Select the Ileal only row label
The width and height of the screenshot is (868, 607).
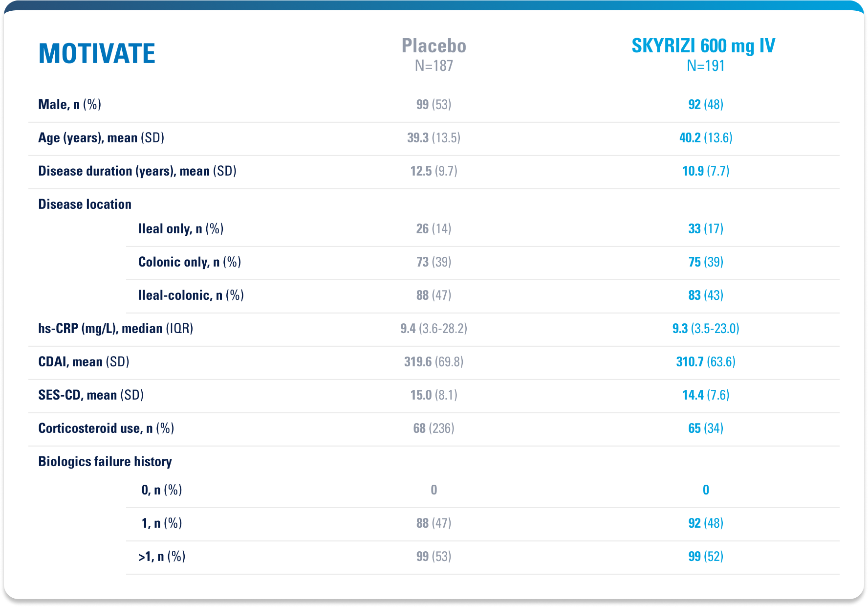pos(181,229)
